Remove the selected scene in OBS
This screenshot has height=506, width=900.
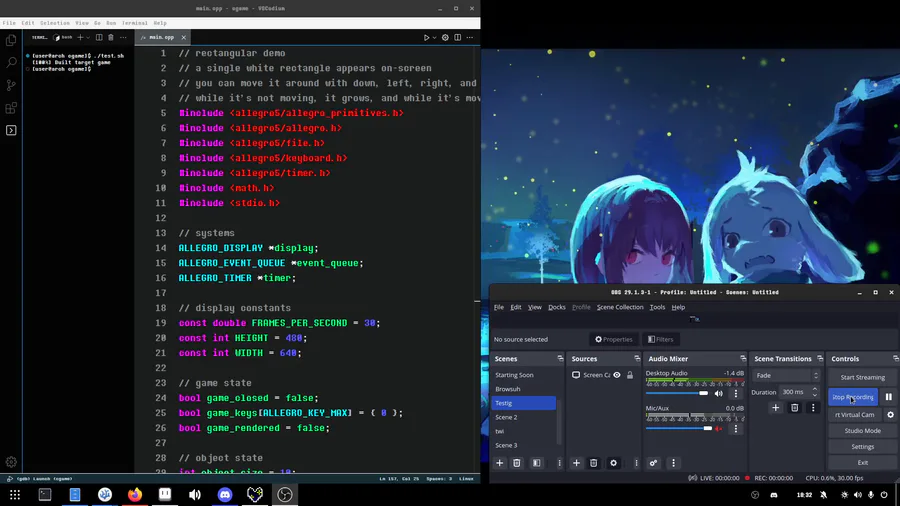coord(517,463)
